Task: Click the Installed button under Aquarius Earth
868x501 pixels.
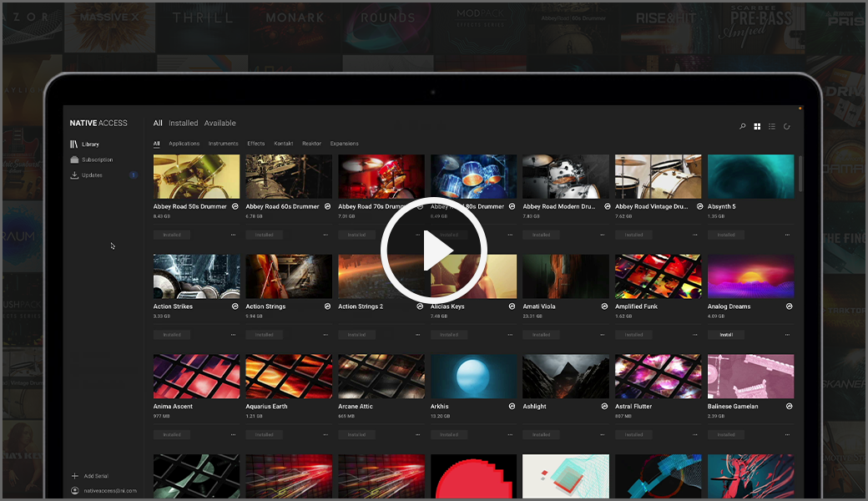Action: (264, 434)
